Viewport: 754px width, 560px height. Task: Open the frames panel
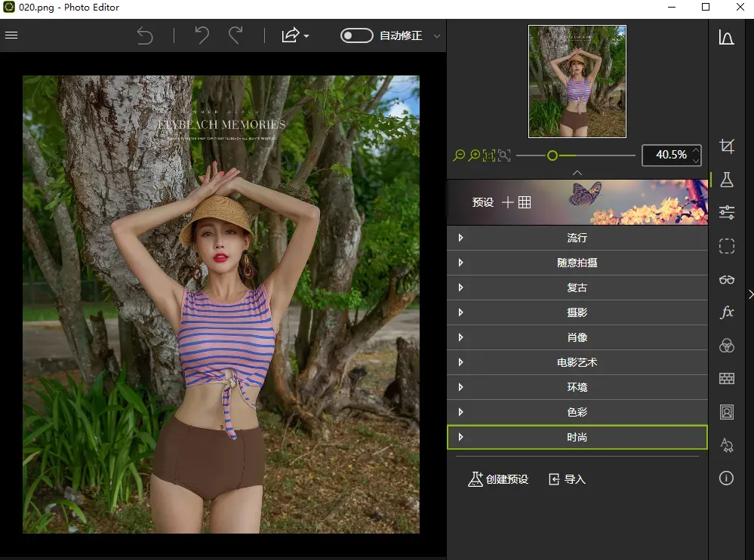pyautogui.click(x=727, y=412)
